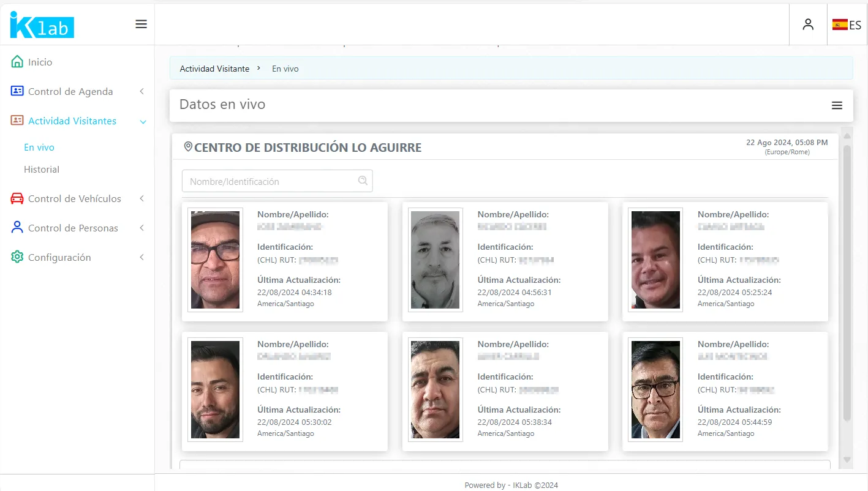Screen dimensions: 868x491
Task: Click the scrollbar down arrow
Action: click(847, 460)
